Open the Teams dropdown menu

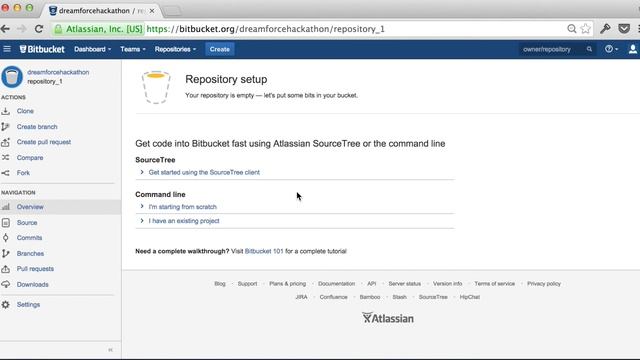pyautogui.click(x=133, y=49)
